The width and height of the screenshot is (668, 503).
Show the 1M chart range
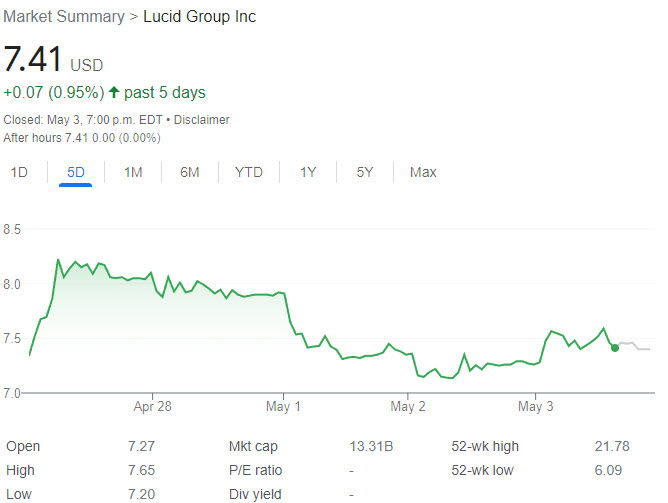(x=133, y=172)
